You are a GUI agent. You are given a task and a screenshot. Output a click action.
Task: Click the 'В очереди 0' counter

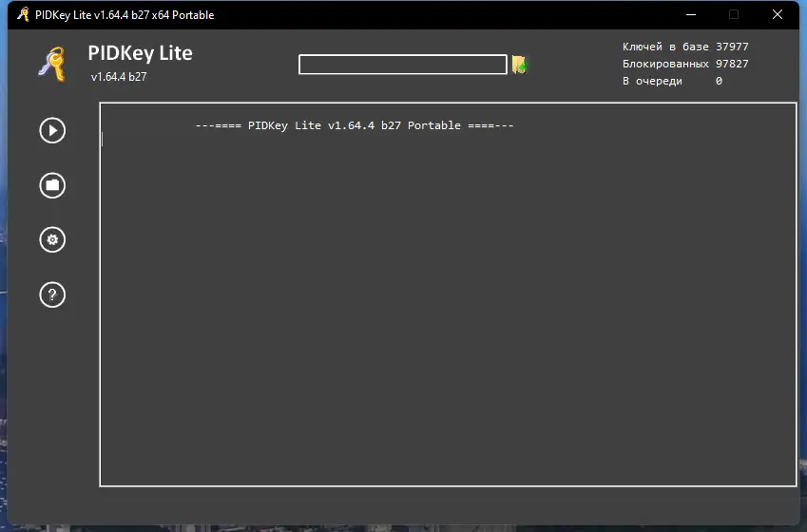coord(672,81)
